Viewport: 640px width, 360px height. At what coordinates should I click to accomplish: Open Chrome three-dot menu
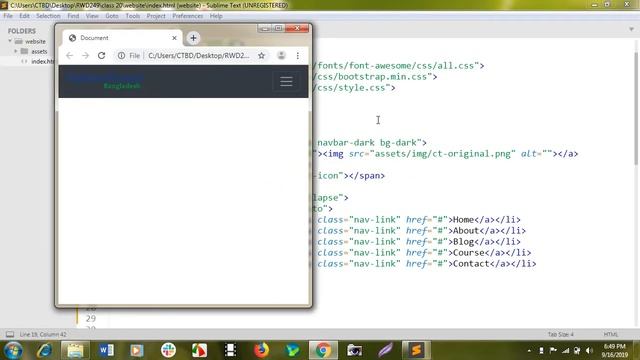[x=298, y=56]
